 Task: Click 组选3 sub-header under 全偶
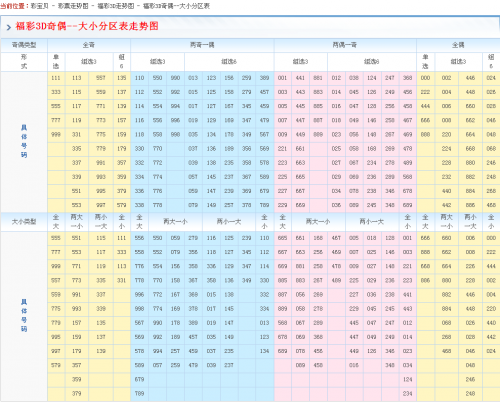(x=458, y=61)
